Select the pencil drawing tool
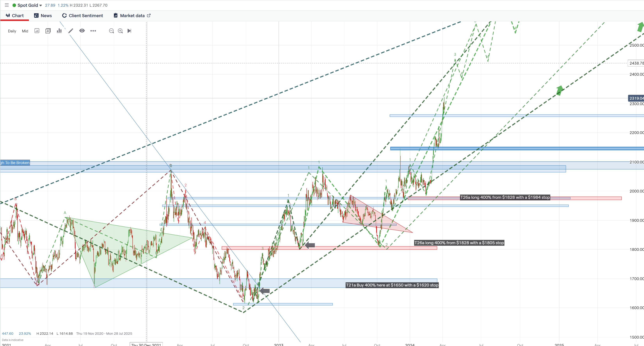Image resolution: width=644 pixels, height=346 pixels. click(71, 31)
